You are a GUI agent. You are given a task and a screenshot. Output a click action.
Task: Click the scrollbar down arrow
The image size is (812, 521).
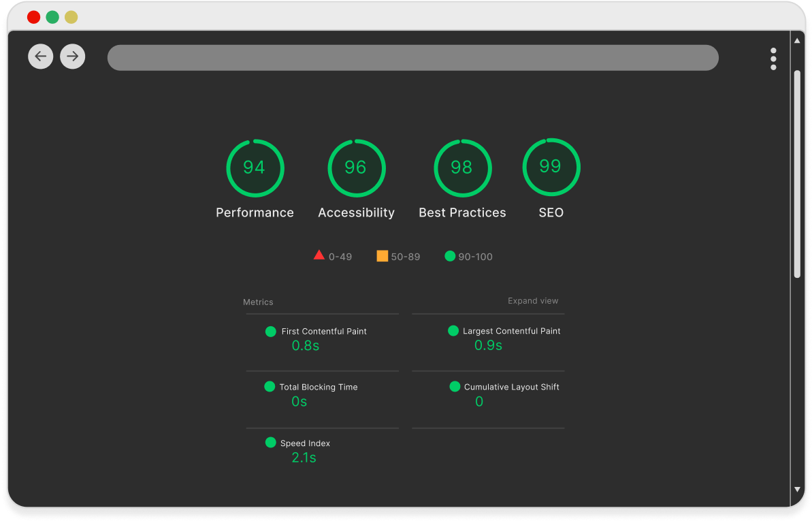[x=797, y=489]
